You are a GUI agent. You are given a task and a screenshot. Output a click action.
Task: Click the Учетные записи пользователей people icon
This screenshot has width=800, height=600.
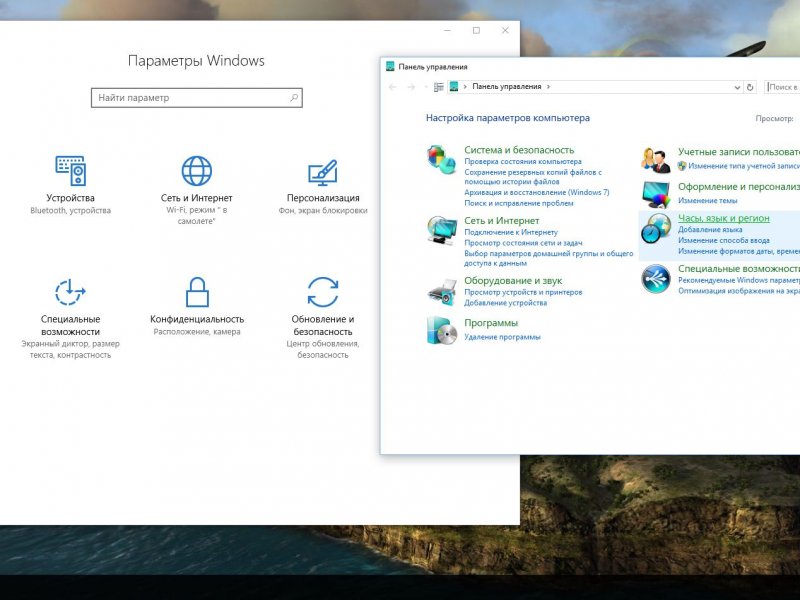(x=656, y=160)
